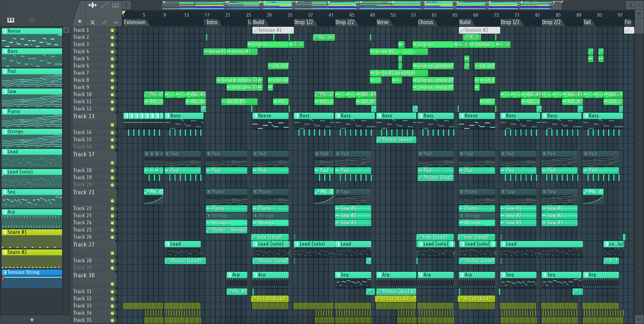Viewport: 644px width, 324px height.
Task: Toggle the X crossfade icon above tracks
Action: coord(93,22)
